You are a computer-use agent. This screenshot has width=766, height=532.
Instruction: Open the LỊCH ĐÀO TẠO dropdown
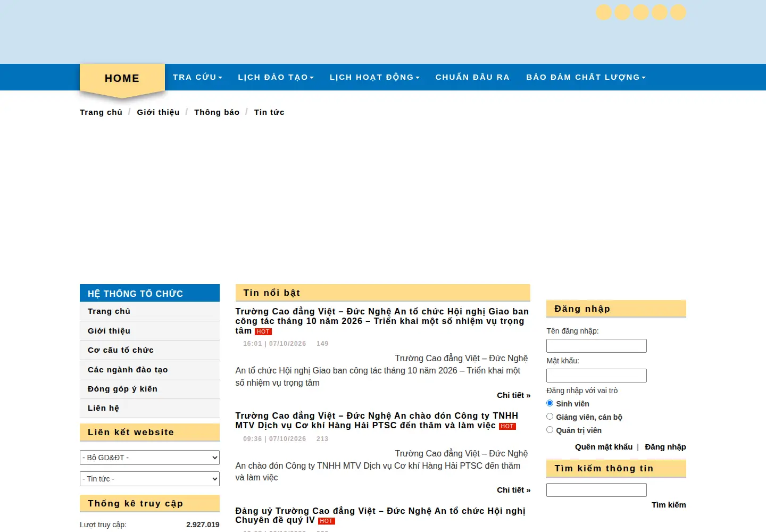(x=276, y=77)
